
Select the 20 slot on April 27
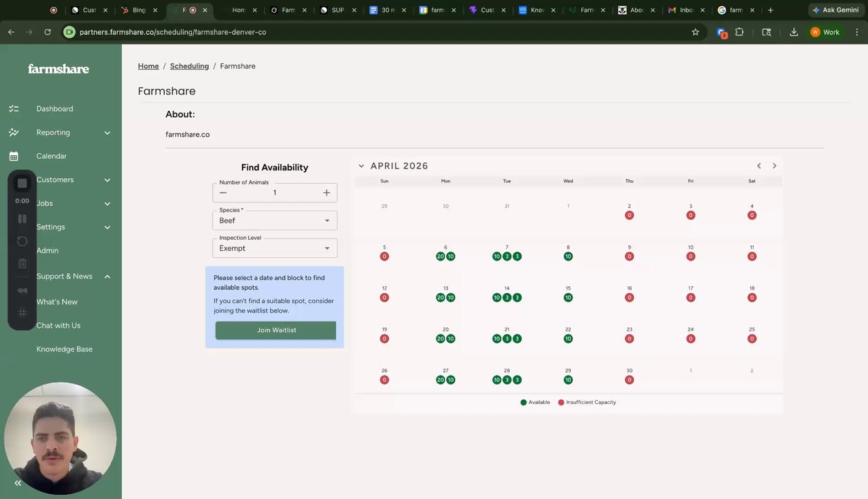(x=441, y=380)
